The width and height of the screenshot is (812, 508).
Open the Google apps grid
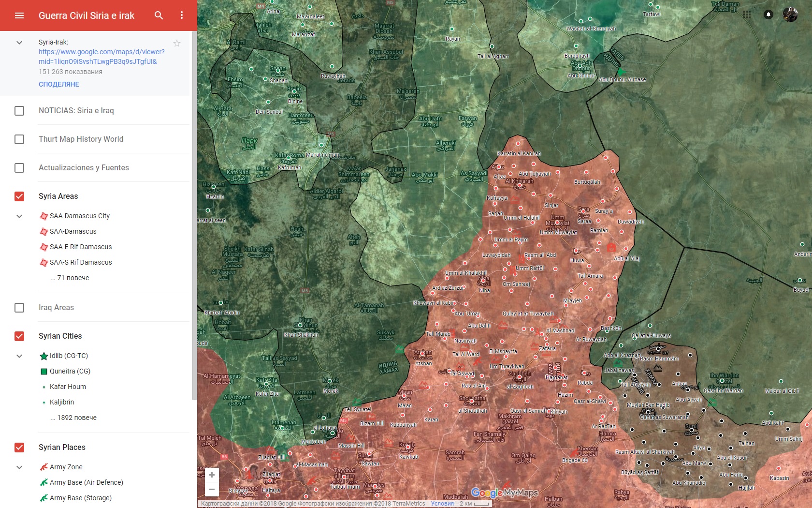747,15
